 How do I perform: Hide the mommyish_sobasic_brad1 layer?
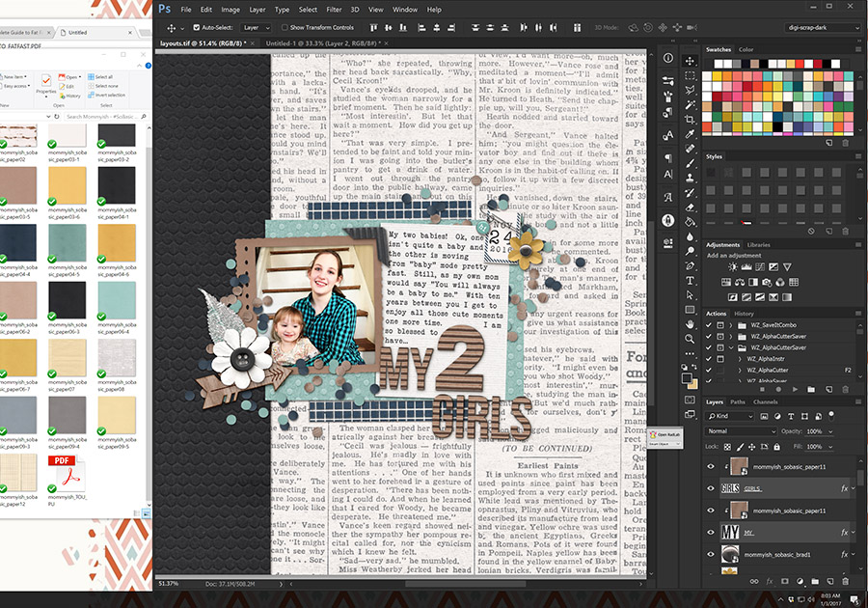pyautogui.click(x=711, y=554)
